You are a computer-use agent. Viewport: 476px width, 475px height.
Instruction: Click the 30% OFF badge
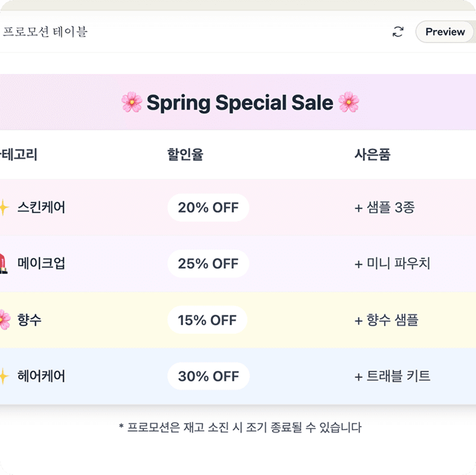coord(208,376)
